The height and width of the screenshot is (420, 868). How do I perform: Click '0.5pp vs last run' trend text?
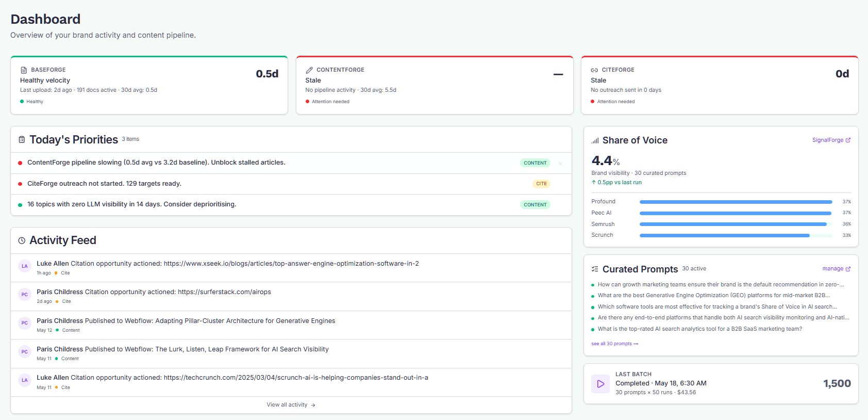pos(616,183)
